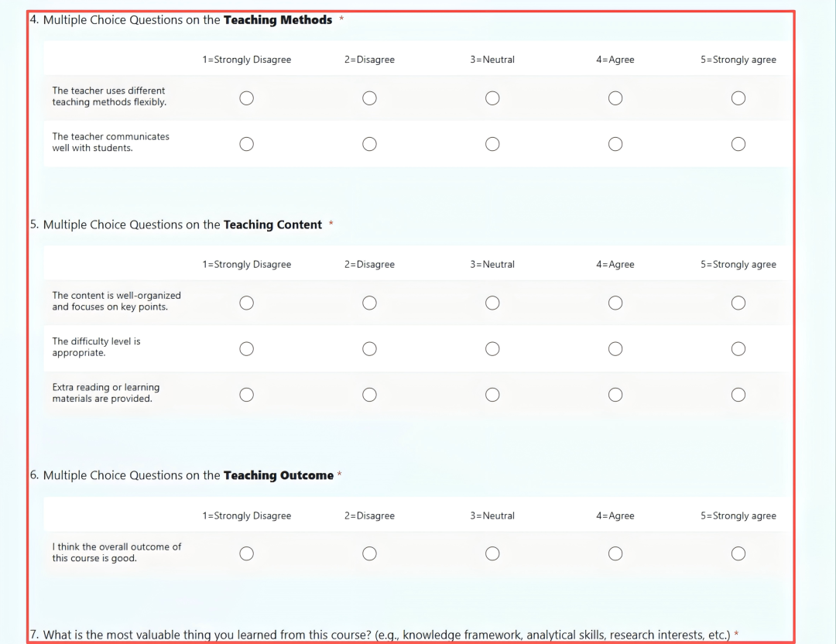This screenshot has height=644, width=836.
Task: Mark Agree for overall course outcome
Action: click(615, 553)
